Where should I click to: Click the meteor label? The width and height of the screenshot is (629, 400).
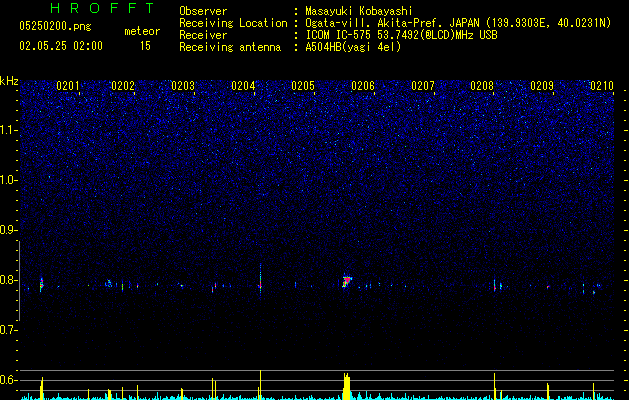(x=142, y=31)
